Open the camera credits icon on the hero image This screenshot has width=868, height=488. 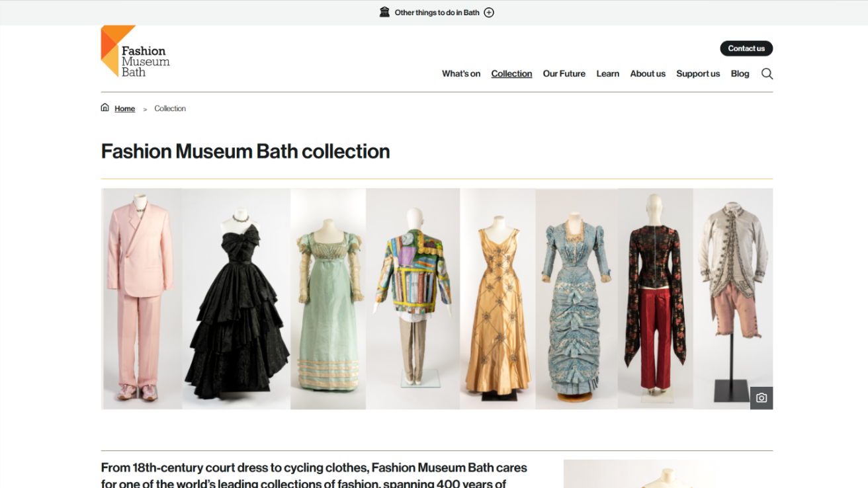coord(761,398)
